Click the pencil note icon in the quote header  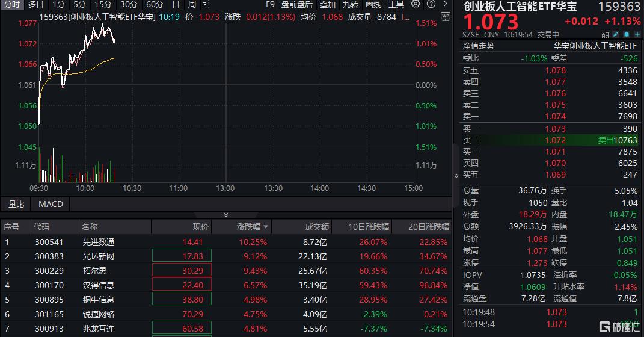coord(616,34)
